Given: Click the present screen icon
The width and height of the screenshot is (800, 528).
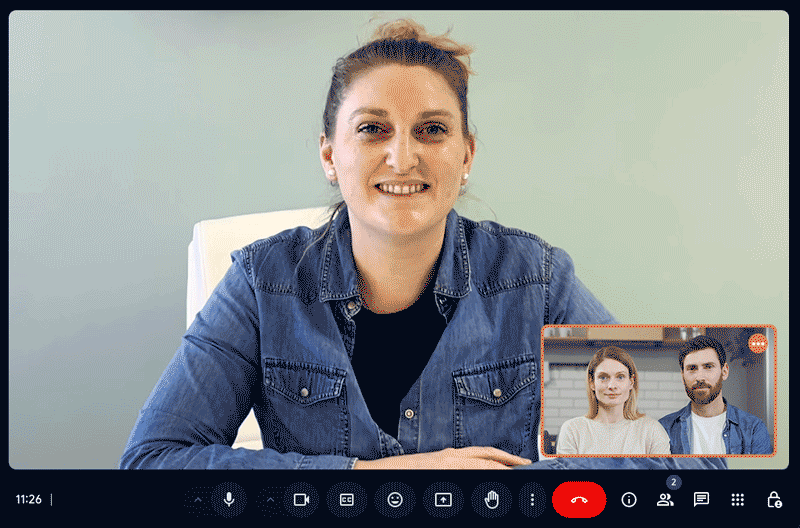Looking at the screenshot, I should click(443, 499).
